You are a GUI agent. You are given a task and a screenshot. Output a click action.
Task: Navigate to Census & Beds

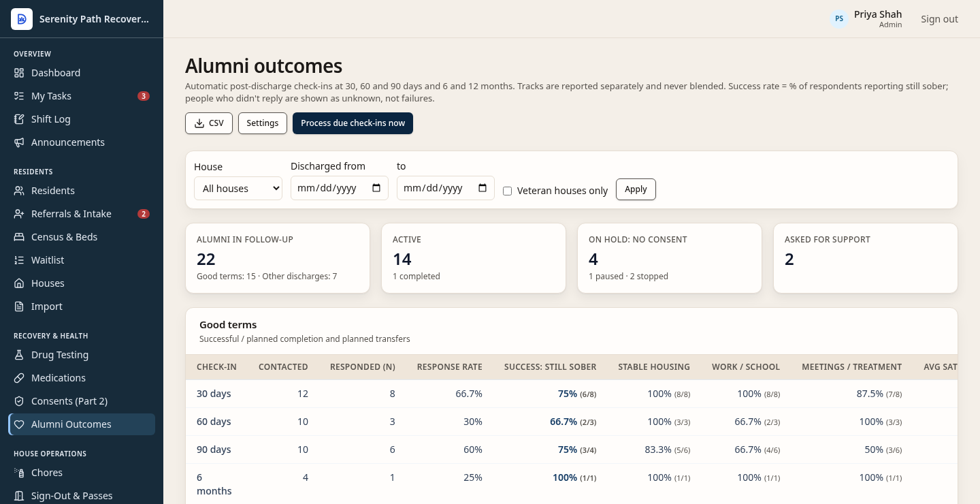(x=82, y=237)
